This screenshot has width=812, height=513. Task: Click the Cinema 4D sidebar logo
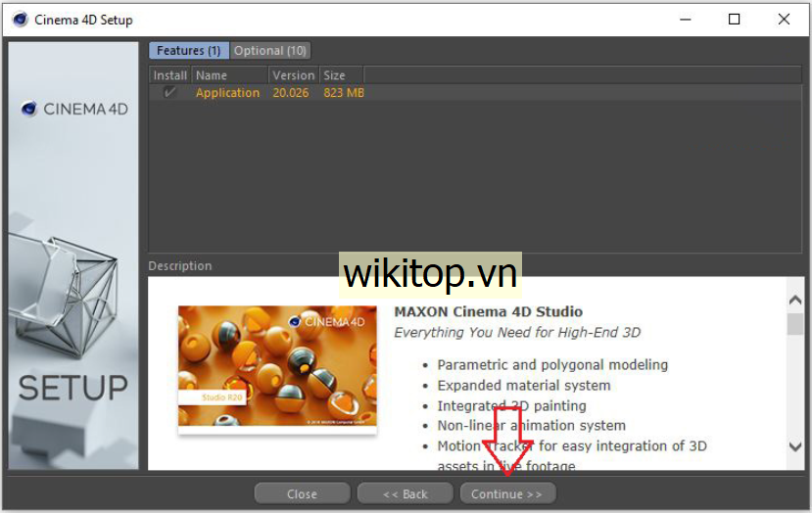[x=74, y=109]
